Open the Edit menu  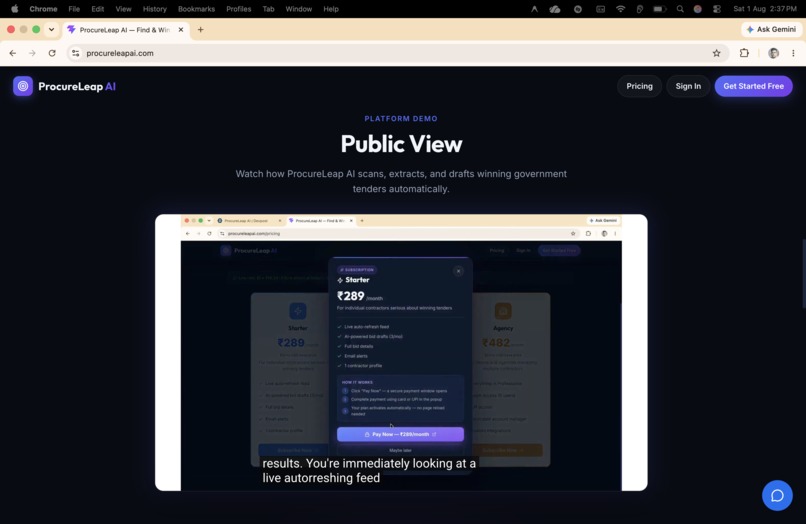[98, 9]
